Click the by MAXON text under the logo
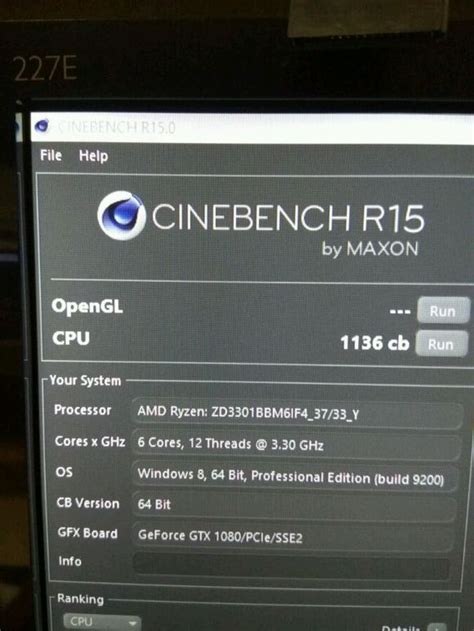Screen dimensions: 474x631 [370, 249]
